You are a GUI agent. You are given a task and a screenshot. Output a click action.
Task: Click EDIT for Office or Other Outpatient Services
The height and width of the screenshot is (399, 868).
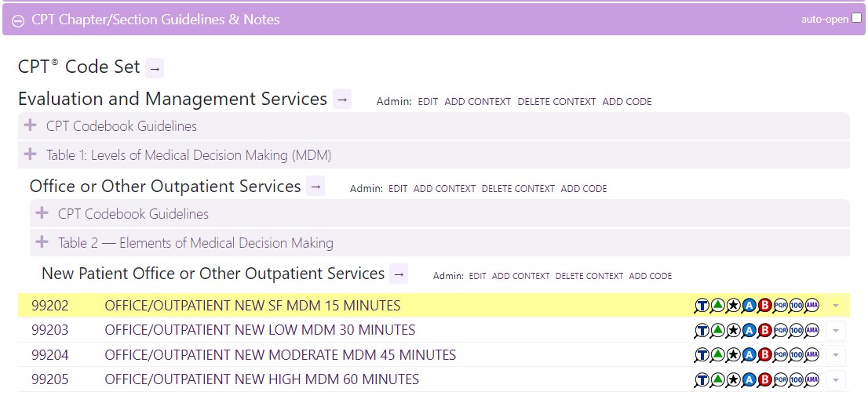pos(398,188)
